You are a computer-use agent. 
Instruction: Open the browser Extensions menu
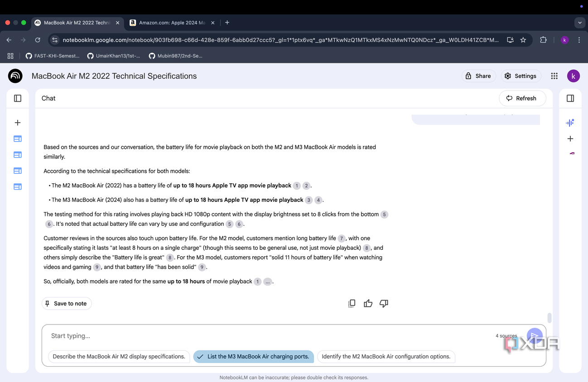pos(544,40)
